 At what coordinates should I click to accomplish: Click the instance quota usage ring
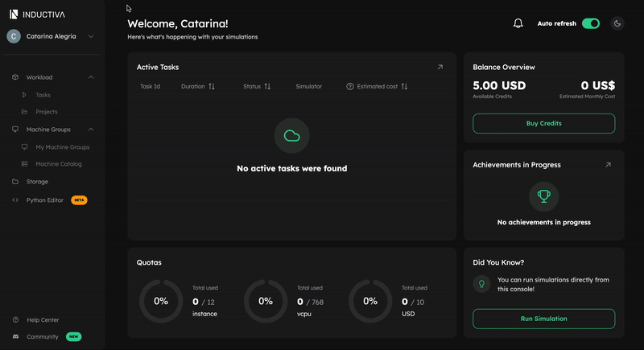[161, 301]
